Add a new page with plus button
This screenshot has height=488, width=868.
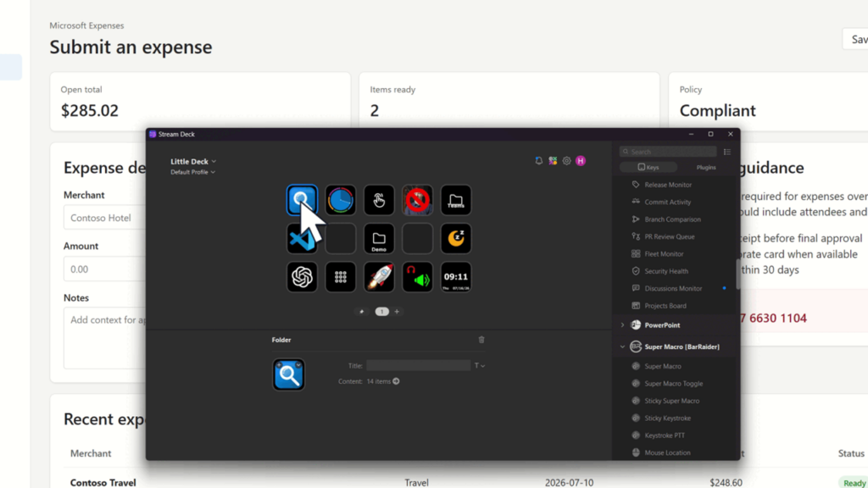pos(397,312)
